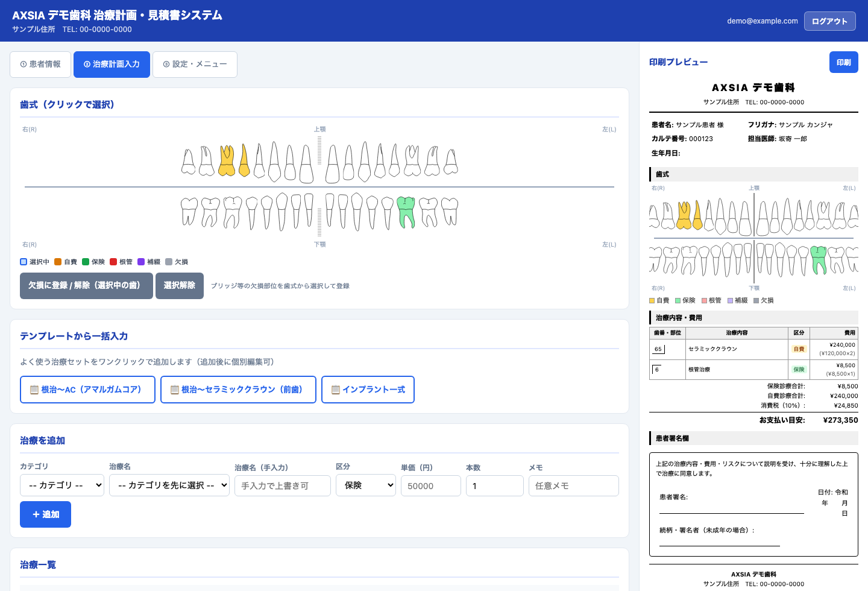Click the + 追加 button
This screenshot has width=868, height=591.
click(45, 514)
